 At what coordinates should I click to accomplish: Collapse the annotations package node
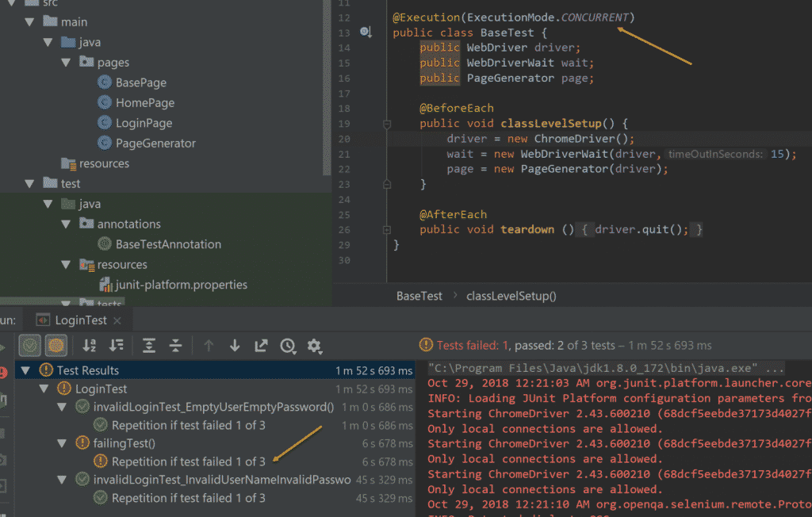tap(66, 224)
